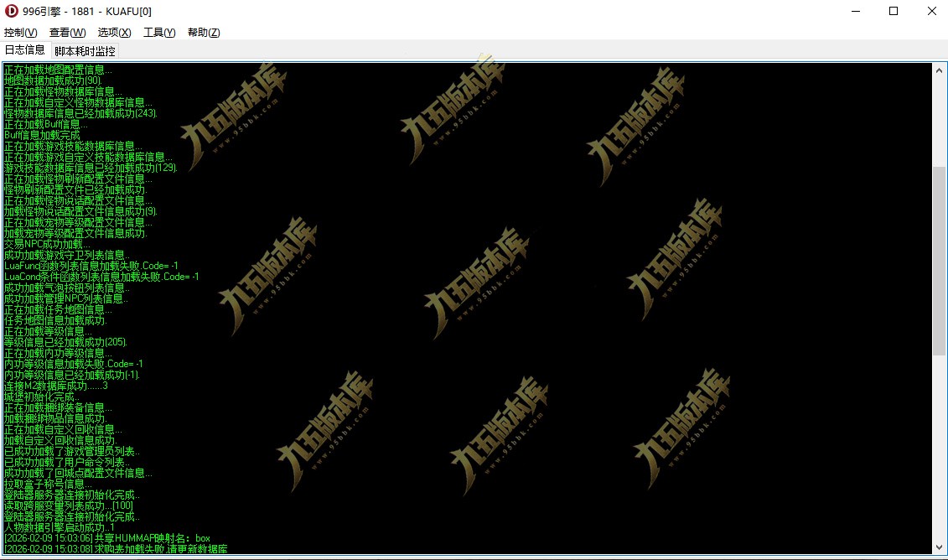This screenshot has height=560, width=948.
Task: Select log line 正在加载怪物刷新配置文件信息
Action: click(x=78, y=179)
